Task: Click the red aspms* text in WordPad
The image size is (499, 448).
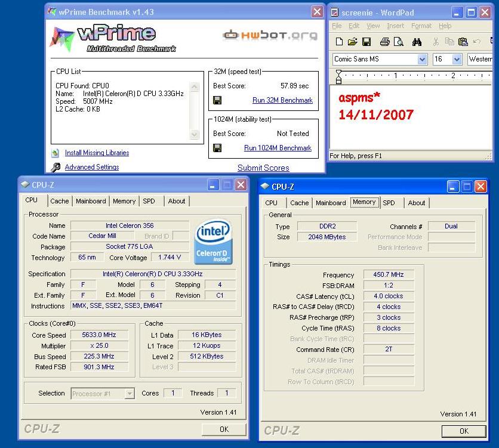Action: [359, 97]
